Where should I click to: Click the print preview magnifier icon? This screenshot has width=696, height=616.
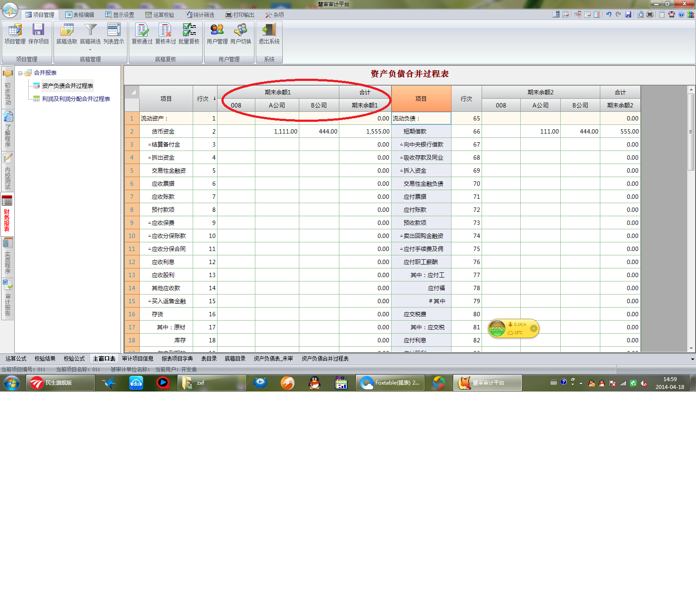click(640, 14)
